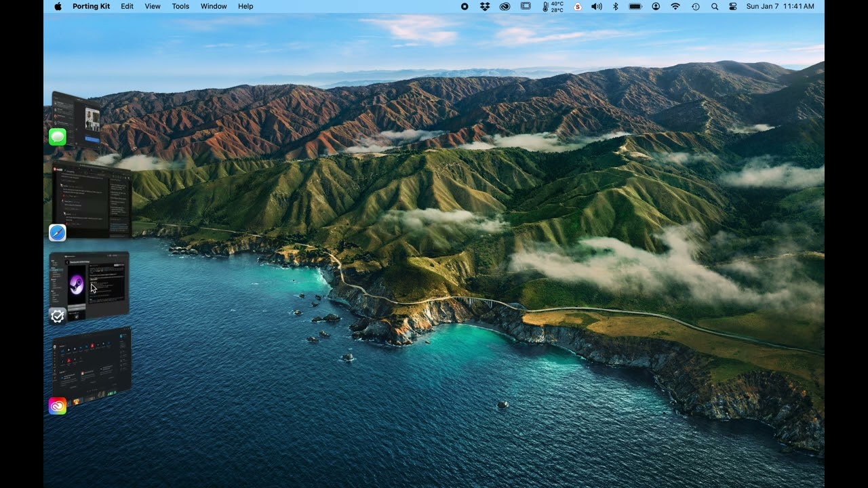Open the Tools menu
868x488 pixels.
tap(180, 6)
